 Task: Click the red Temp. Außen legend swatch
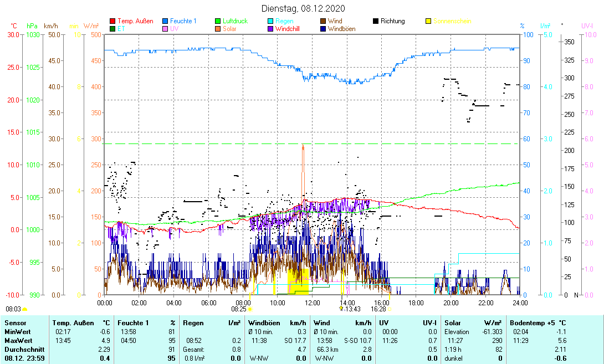point(113,21)
